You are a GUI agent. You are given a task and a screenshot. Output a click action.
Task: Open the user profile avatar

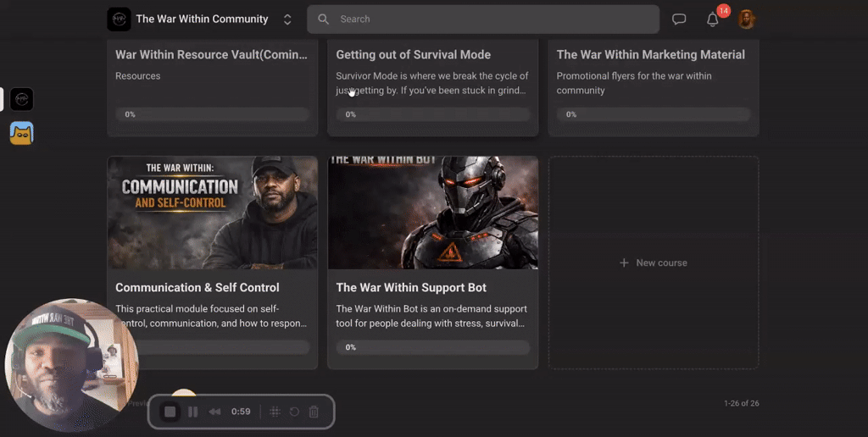[x=746, y=19]
